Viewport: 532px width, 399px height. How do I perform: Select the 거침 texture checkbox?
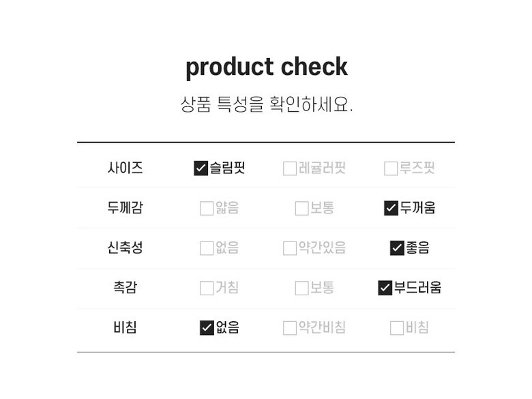[207, 289]
